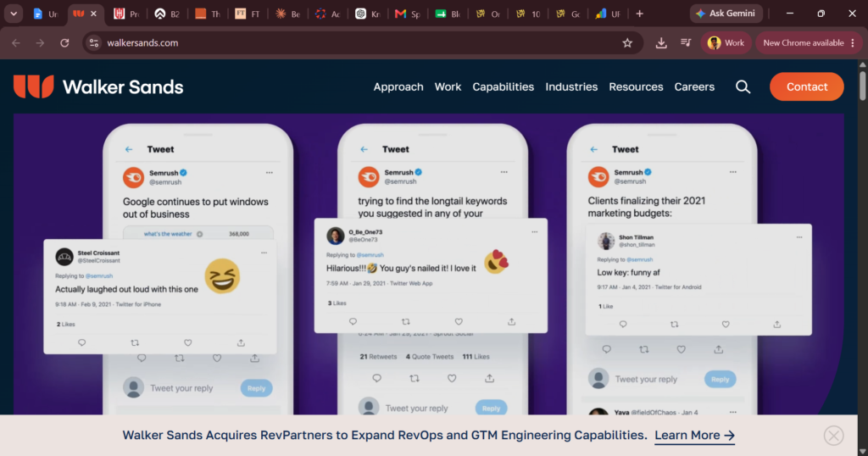Screen dimensions: 868x456
Task: Click the page vertical scrollbar thumb
Action: point(862,86)
